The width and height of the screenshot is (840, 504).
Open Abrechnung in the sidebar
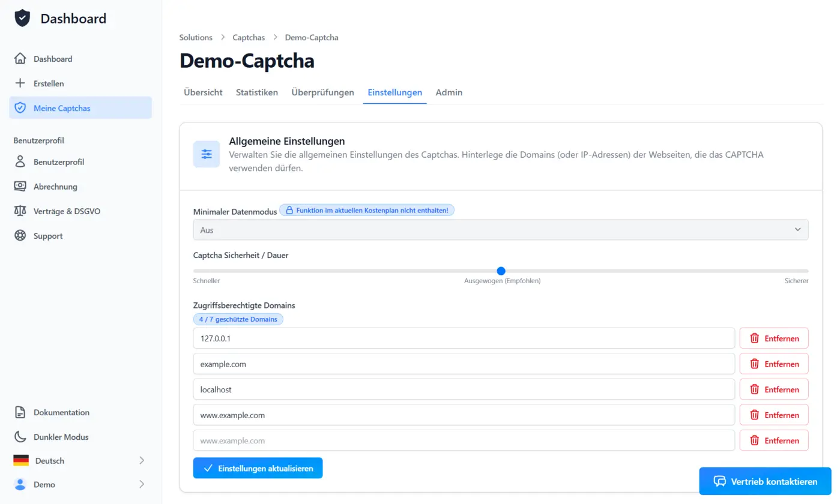tap(80, 187)
